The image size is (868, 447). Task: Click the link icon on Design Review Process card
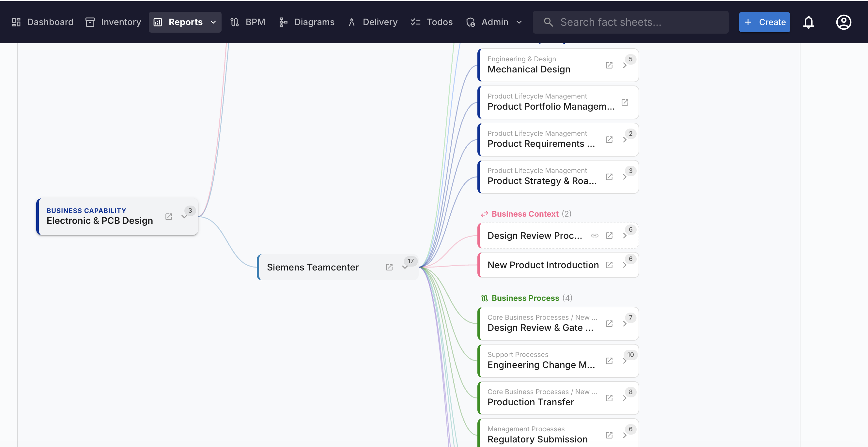point(595,236)
